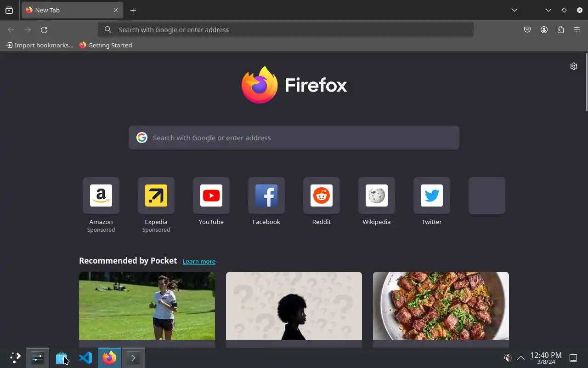588x368 pixels.
Task: Click the empty shortcut tile placeholder
Action: click(487, 195)
